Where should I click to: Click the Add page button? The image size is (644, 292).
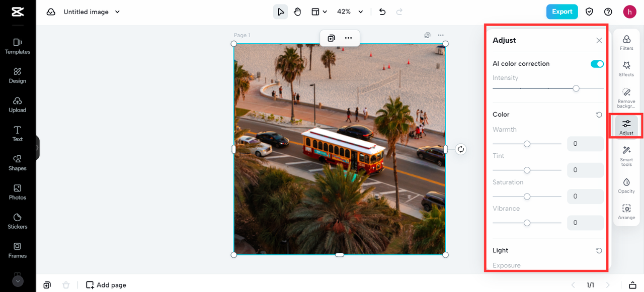coord(106,285)
